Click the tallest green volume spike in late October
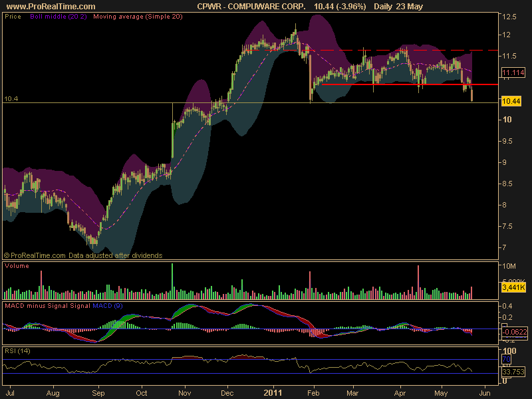This screenshot has width=532, height=399. [x=172, y=281]
